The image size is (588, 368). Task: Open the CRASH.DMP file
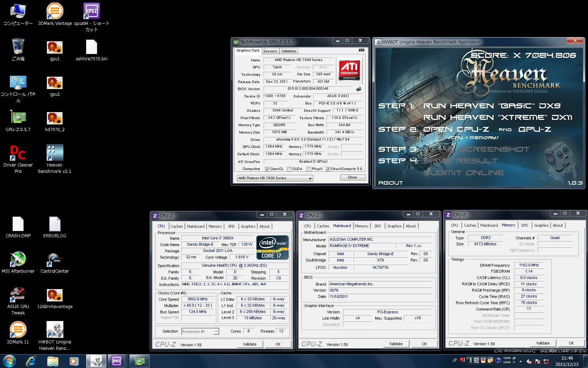pyautogui.click(x=18, y=227)
